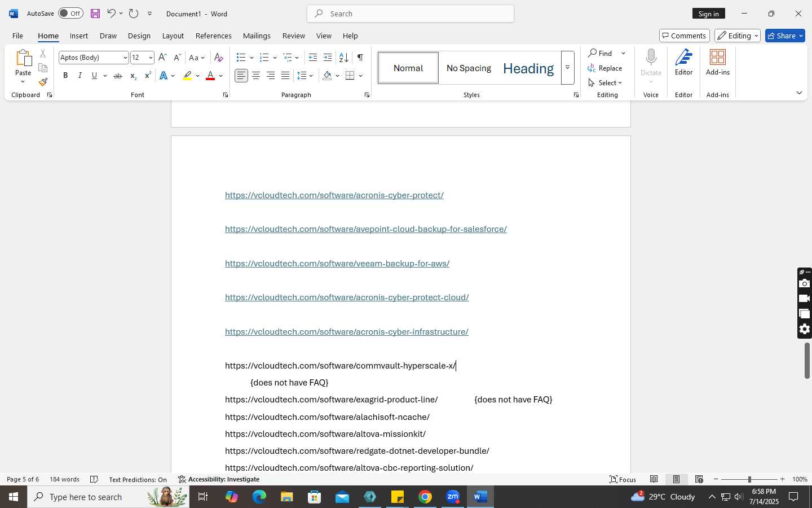The height and width of the screenshot is (508, 812).
Task: Switch to the Review tab
Action: click(293, 36)
